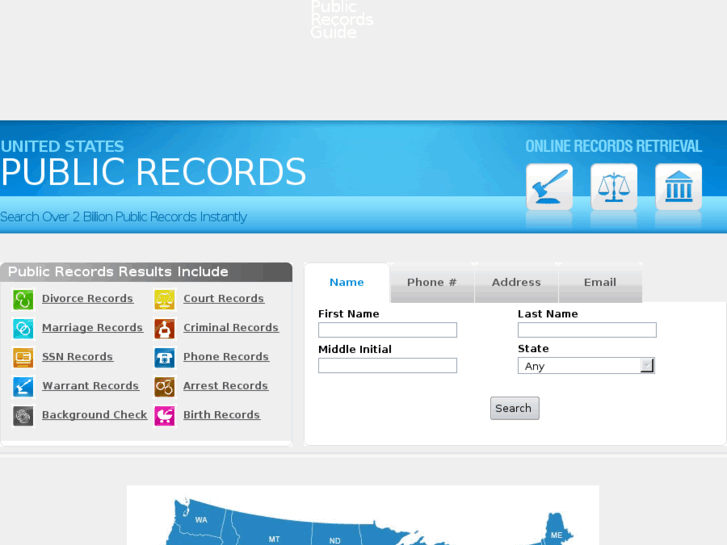Select Maine (ME) on the map
Screen dimensions: 727x545
[556, 535]
